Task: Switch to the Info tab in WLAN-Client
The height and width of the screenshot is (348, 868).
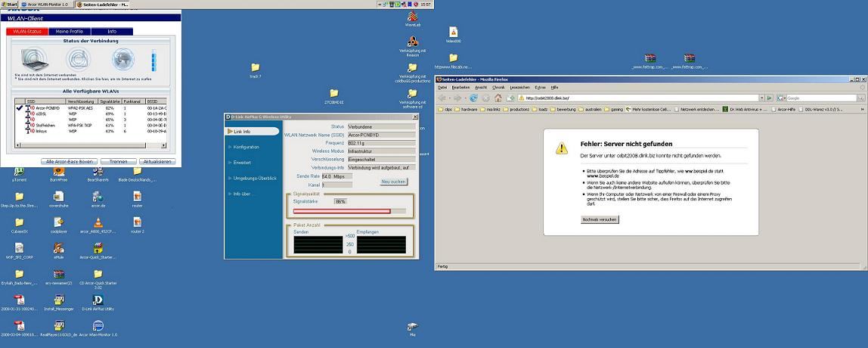Action: click(112, 32)
